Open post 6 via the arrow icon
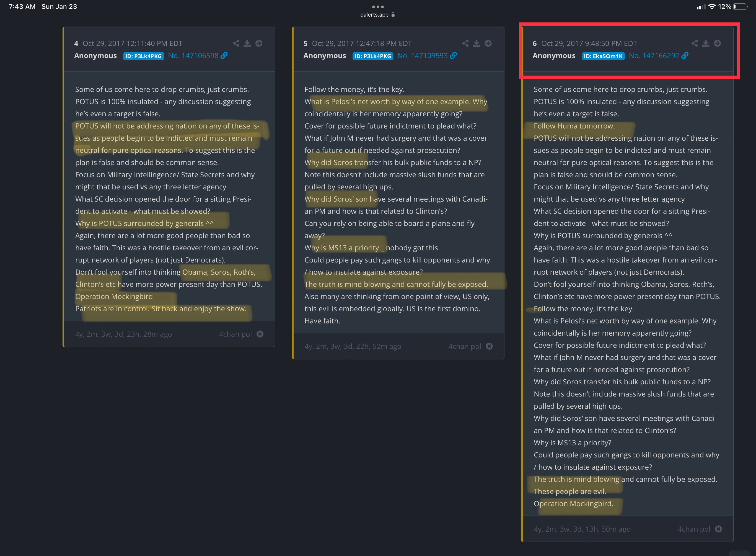The width and height of the screenshot is (756, 556). click(717, 43)
